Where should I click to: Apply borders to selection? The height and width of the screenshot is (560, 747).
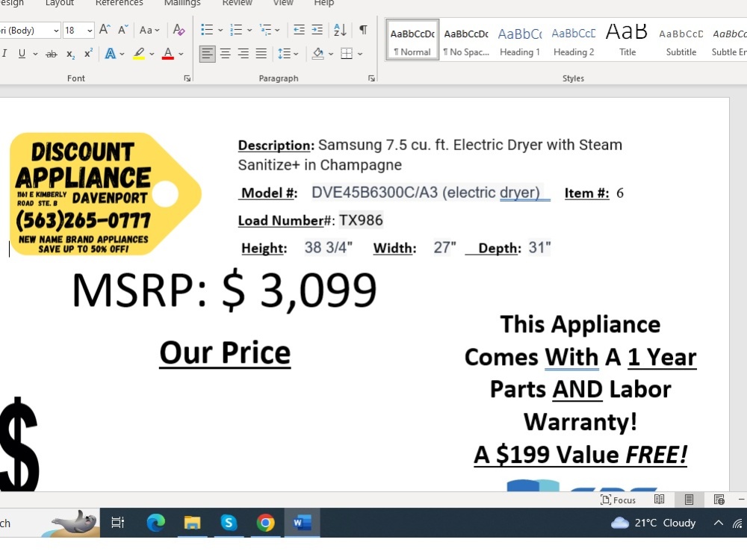pos(347,53)
